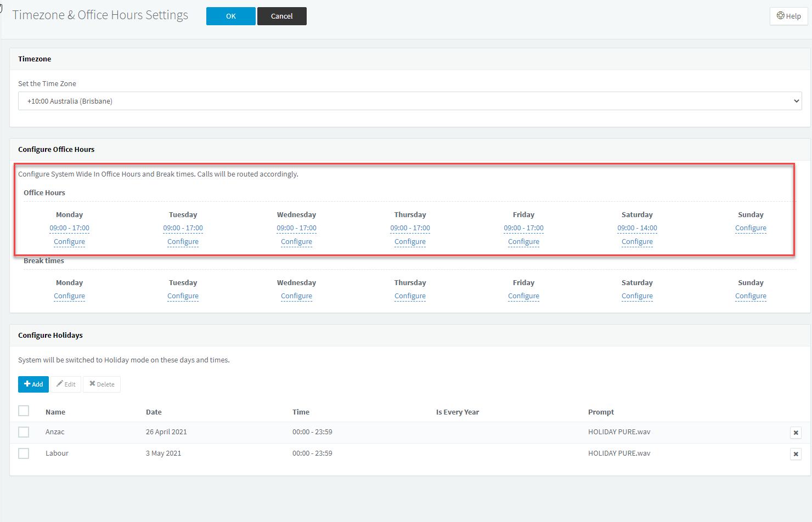Remove the Anzac holiday with its x icon
Viewport: 812px width, 522px height.
coord(796,433)
